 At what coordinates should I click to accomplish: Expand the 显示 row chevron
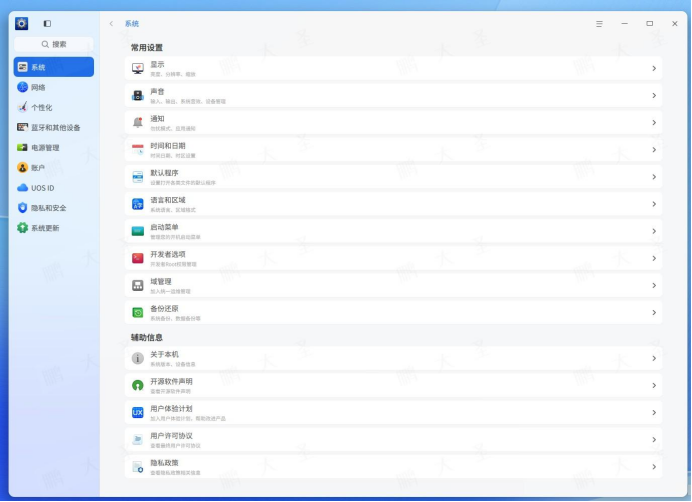654,68
